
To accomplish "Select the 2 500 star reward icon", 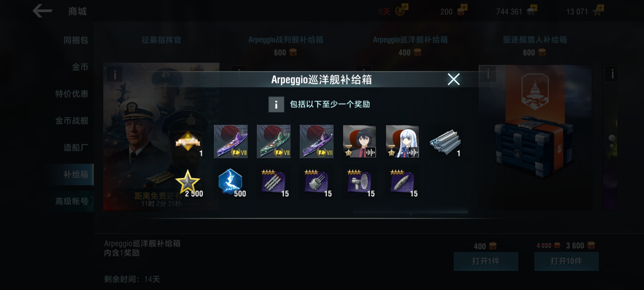I will click(188, 183).
